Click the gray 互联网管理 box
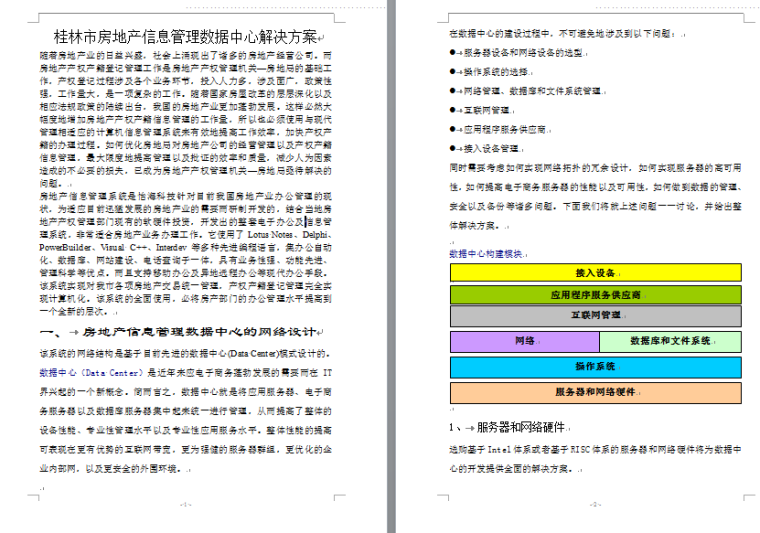This screenshot has height=533, width=760. click(595, 317)
